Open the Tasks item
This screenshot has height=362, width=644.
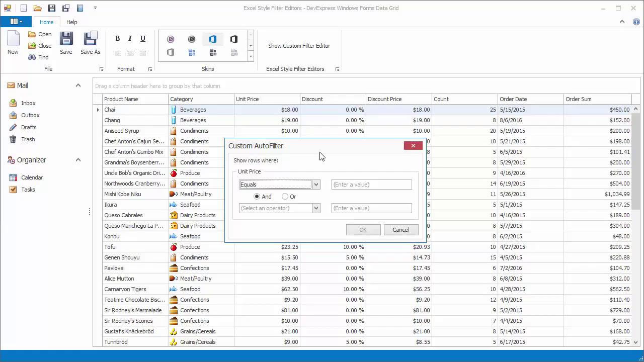click(x=28, y=190)
